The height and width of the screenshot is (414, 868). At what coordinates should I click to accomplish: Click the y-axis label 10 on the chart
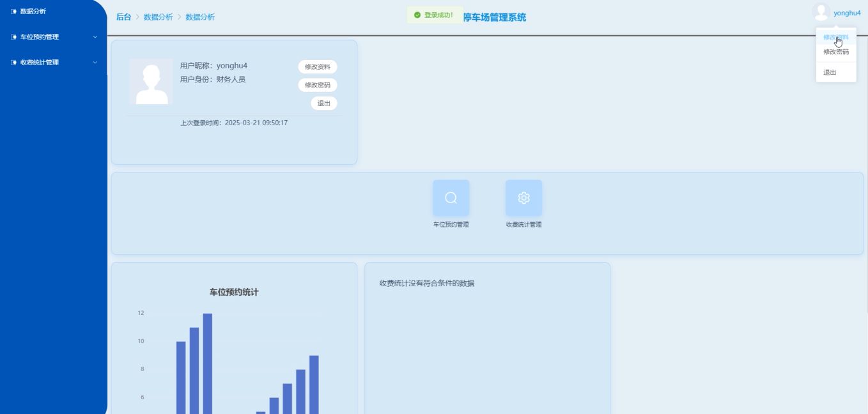click(141, 341)
